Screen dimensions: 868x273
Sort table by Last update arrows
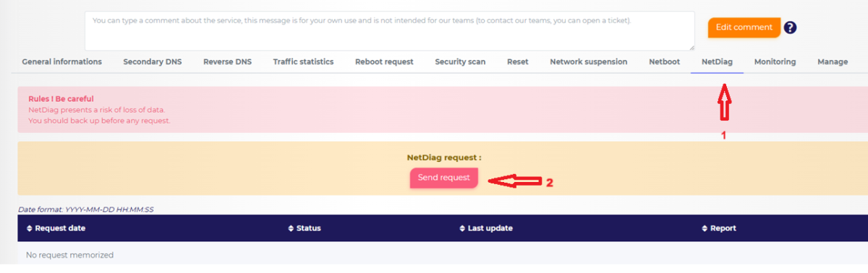(x=462, y=228)
